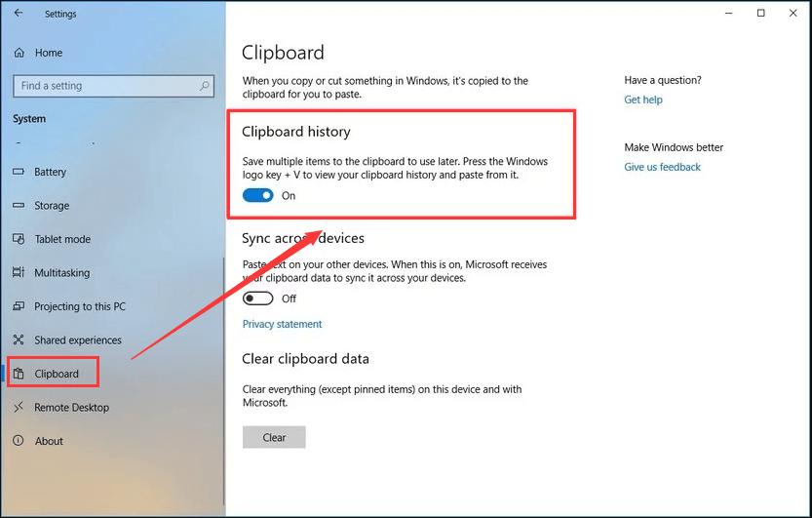The height and width of the screenshot is (518, 812).
Task: Click the Have a question? text
Action: 663,80
